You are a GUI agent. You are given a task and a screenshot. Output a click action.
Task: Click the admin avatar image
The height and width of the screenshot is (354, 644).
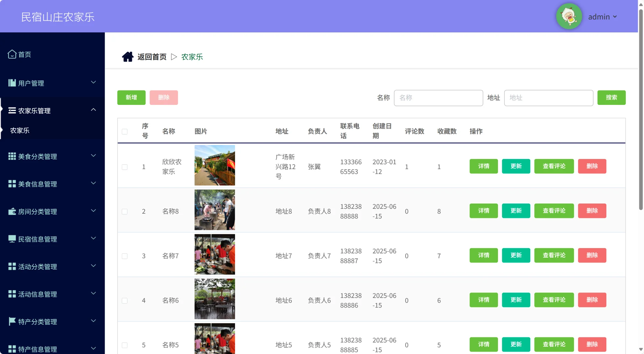click(569, 16)
